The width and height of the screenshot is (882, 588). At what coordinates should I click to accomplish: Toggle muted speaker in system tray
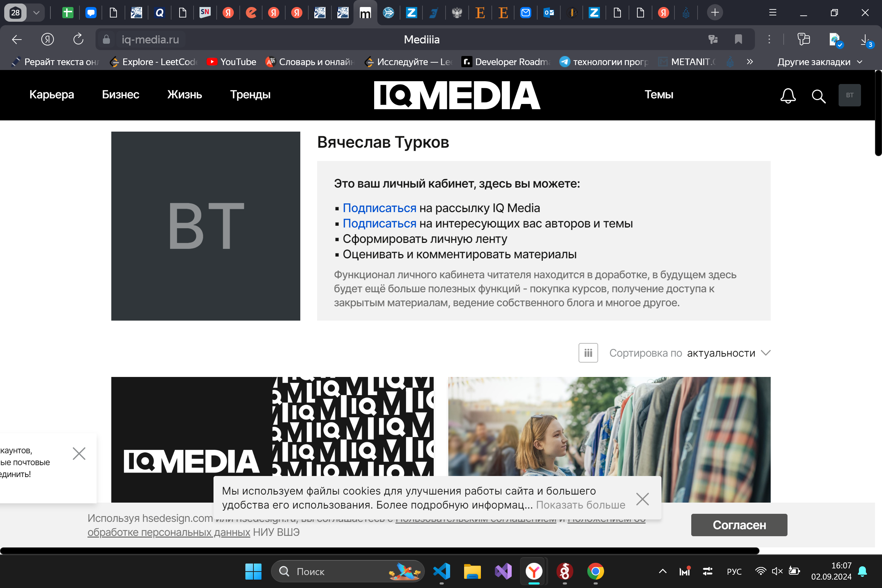pyautogui.click(x=777, y=571)
